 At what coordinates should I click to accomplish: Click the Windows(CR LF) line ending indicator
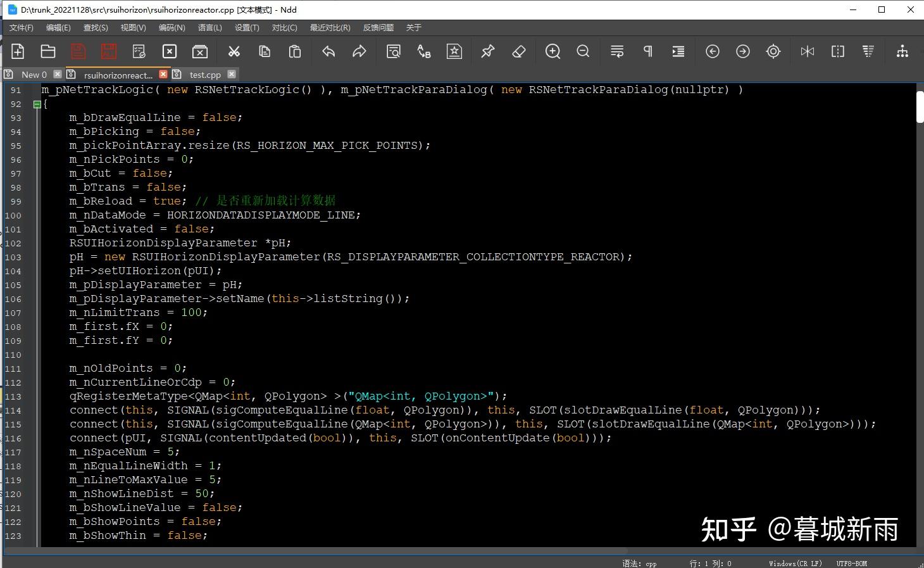pyautogui.click(x=796, y=563)
